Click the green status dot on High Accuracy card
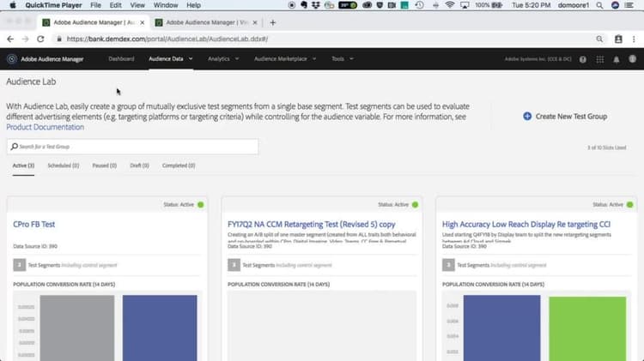This screenshot has height=361, width=644. point(629,205)
